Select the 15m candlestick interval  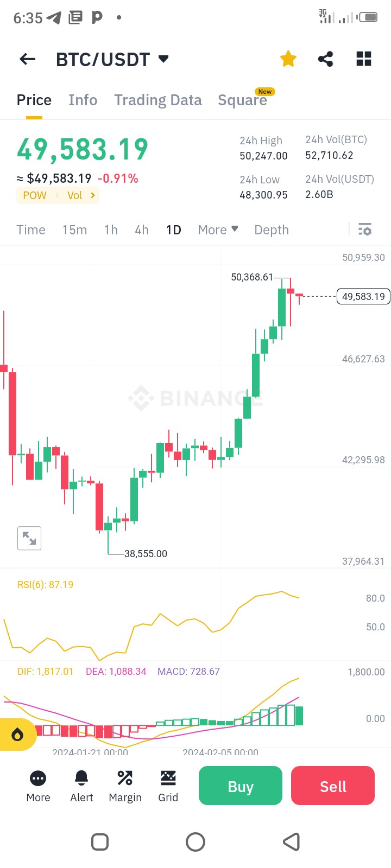tap(74, 229)
